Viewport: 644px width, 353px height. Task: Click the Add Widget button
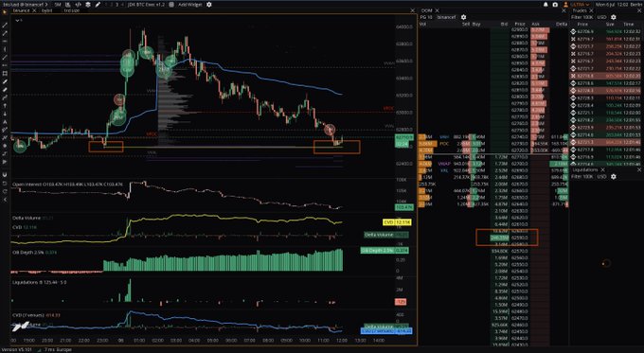(189, 4)
